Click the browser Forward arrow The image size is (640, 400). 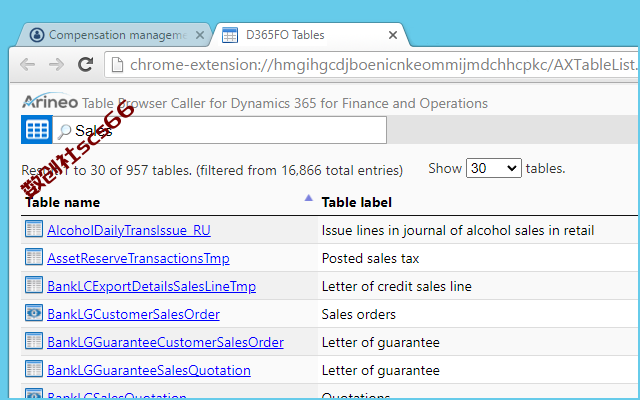pos(56,64)
